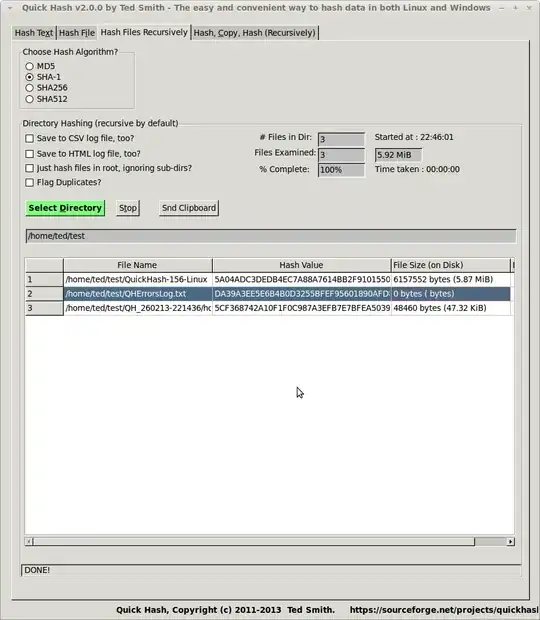This screenshot has height=620, width=540.
Task: Select the QHErrorsLog.txt file name cell
Action: (x=138, y=294)
